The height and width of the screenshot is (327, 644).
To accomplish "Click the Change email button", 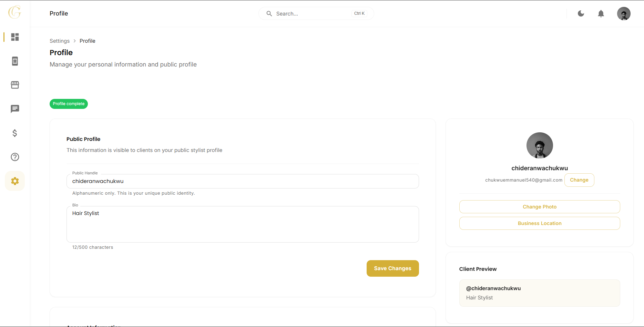I will click(x=579, y=180).
